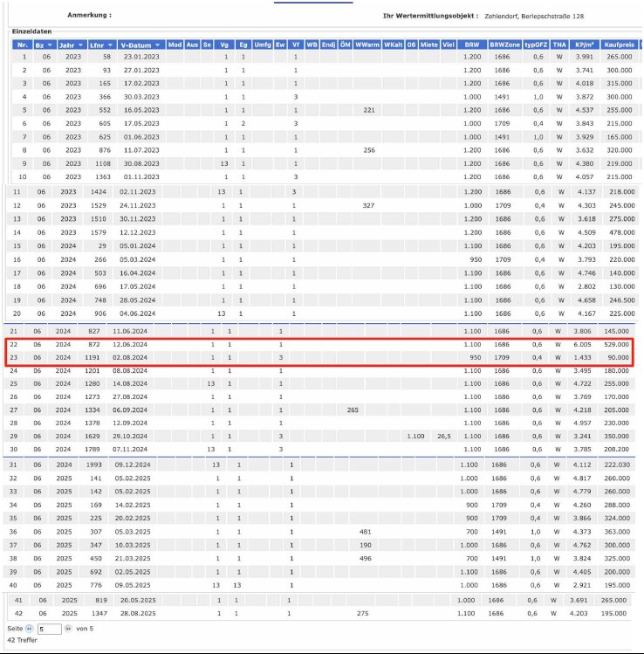Viewport: 644px width, 654px height.
Task: Click the WWarm value 327
Action: pos(368,205)
